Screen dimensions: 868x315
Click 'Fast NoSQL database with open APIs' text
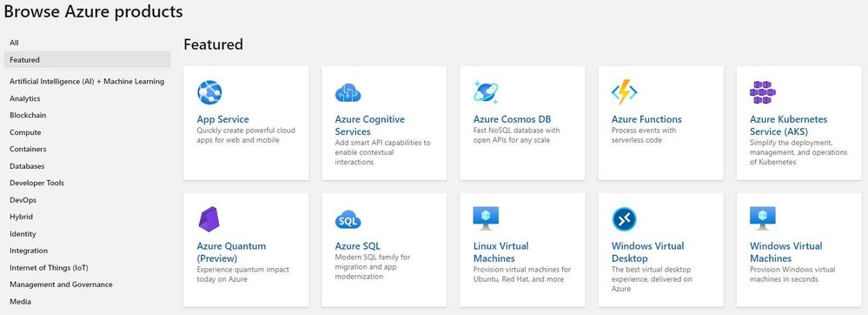pyautogui.click(x=516, y=136)
